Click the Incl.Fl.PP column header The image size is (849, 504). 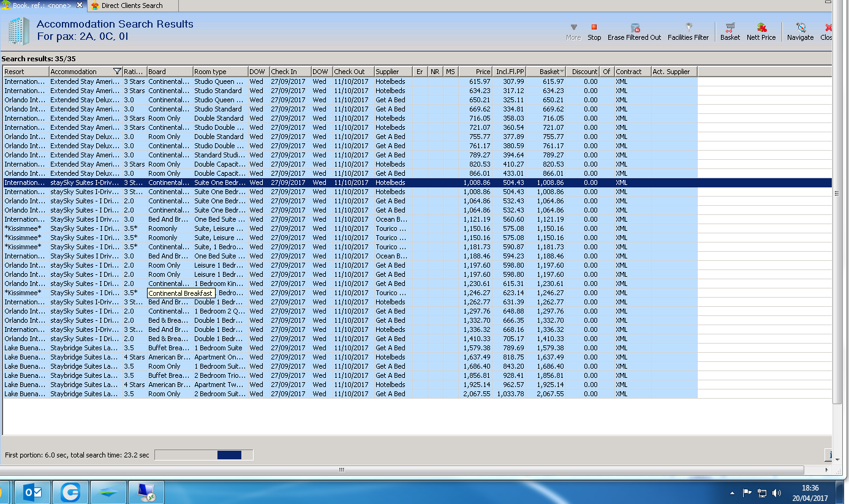[510, 72]
